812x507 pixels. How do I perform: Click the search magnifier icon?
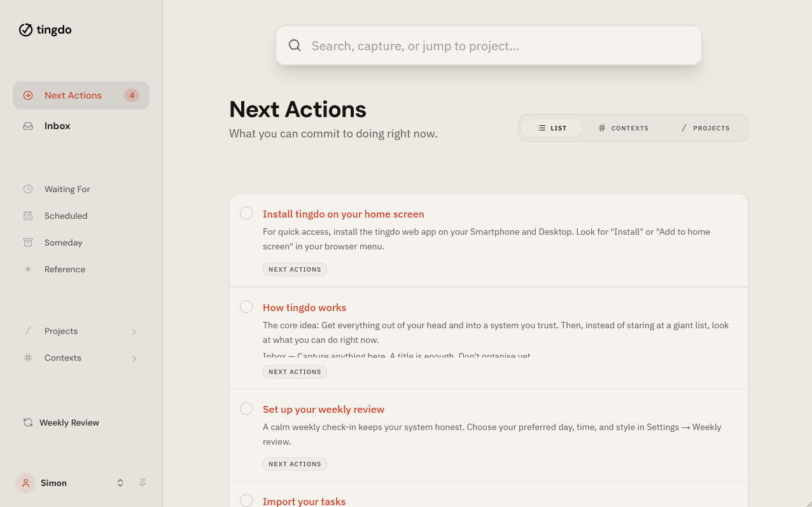coord(295,45)
